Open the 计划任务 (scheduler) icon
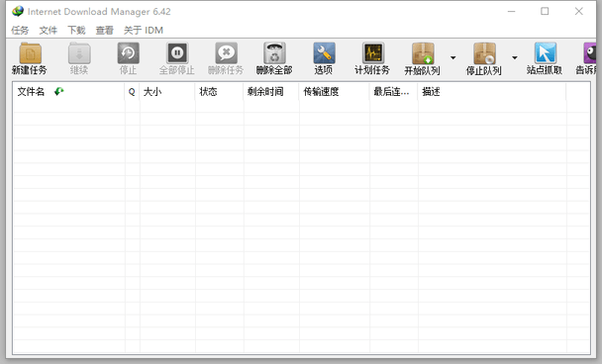Viewport: 602px width, 364px height. pos(373,53)
